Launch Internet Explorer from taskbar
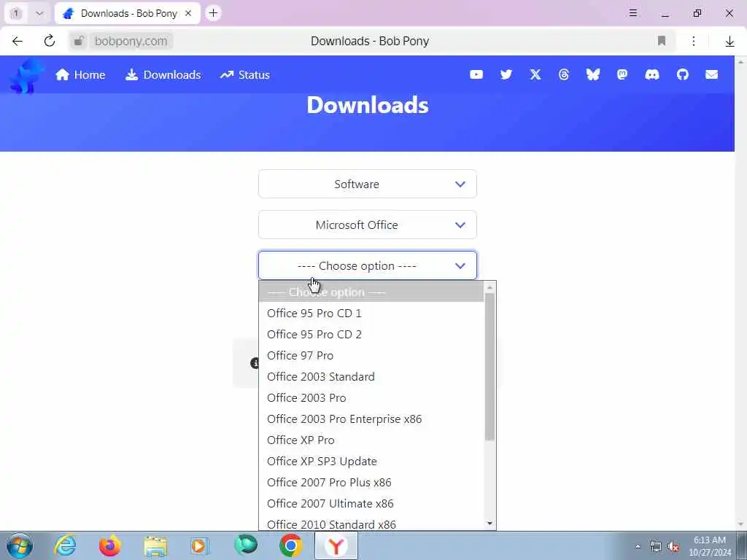The height and width of the screenshot is (560, 747). [x=65, y=545]
